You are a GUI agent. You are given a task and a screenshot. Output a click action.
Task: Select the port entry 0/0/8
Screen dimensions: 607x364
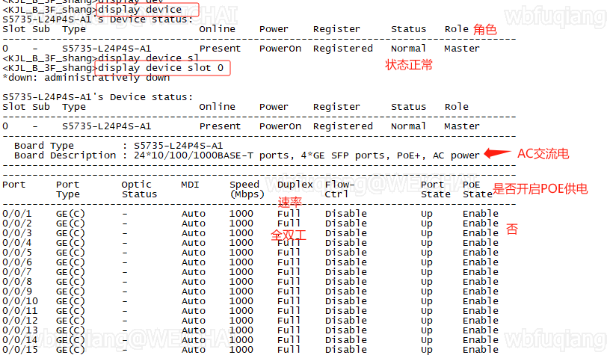pos(16,282)
